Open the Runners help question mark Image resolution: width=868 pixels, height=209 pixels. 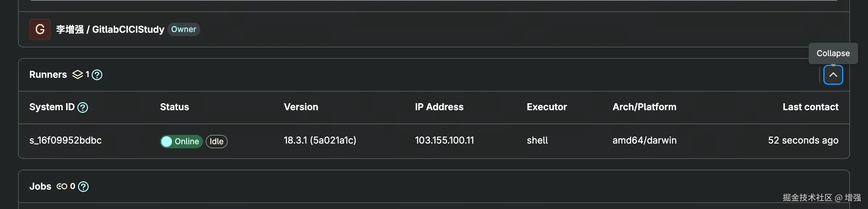[97, 74]
